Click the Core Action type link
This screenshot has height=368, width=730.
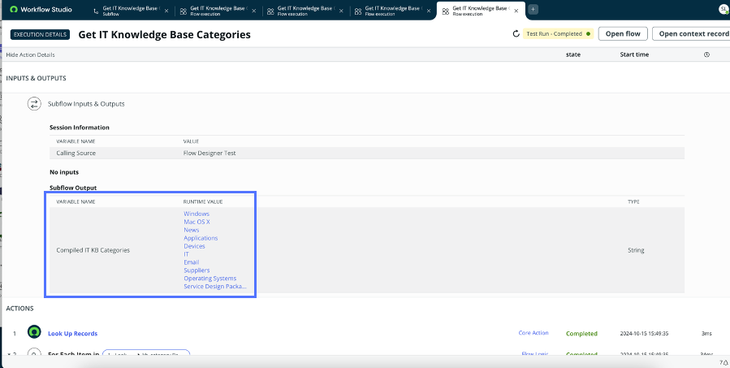point(534,333)
